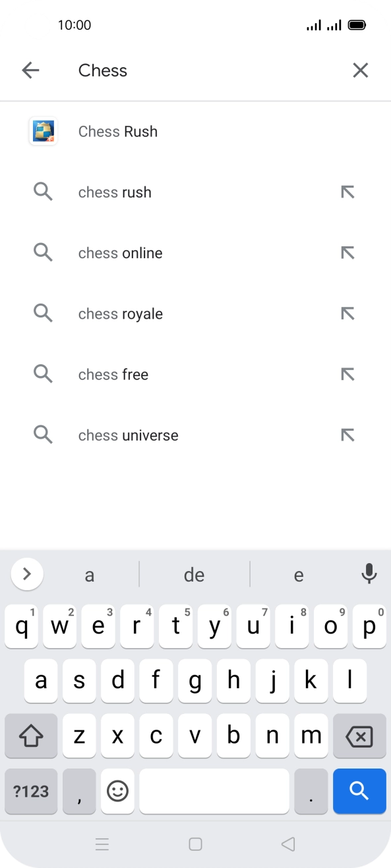The image size is (391, 868).
Task: Tap the magnifier icon beside chess online
Action: [43, 252]
